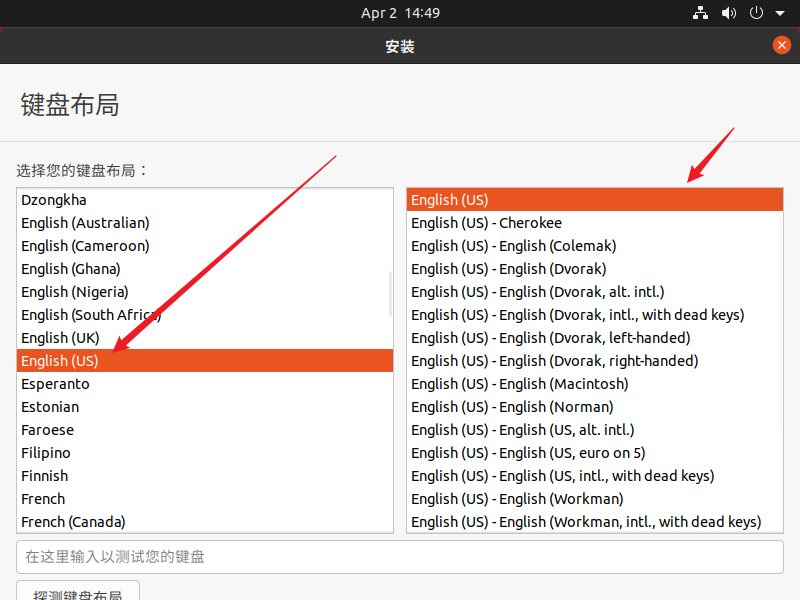Click the left language list scrollbar

click(x=390, y=293)
